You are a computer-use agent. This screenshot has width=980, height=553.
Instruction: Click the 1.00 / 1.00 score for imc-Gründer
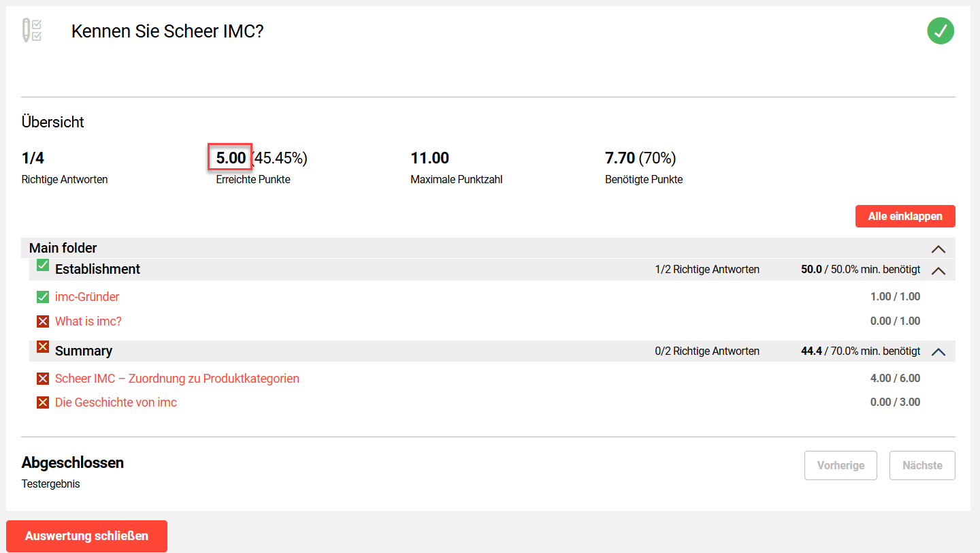896,297
